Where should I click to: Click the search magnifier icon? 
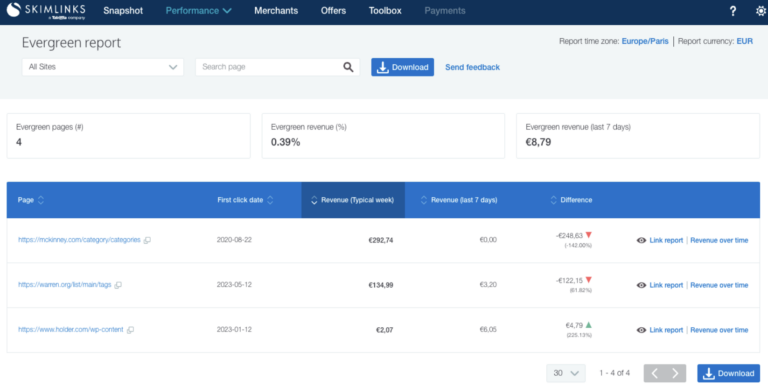[x=348, y=67]
